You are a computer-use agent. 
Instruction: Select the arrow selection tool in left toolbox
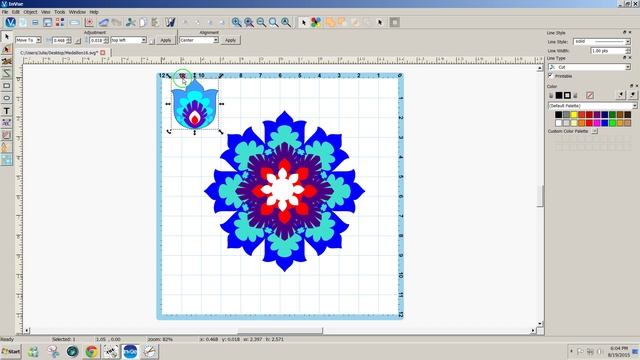point(7,37)
